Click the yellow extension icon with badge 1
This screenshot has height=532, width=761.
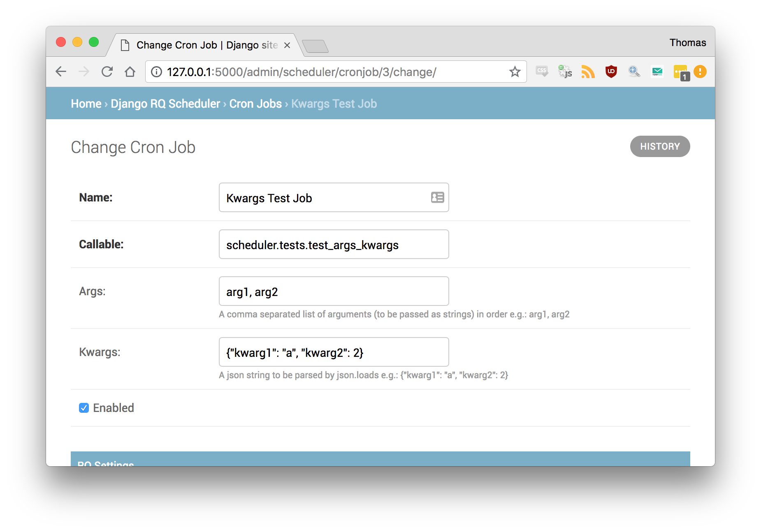click(x=681, y=72)
